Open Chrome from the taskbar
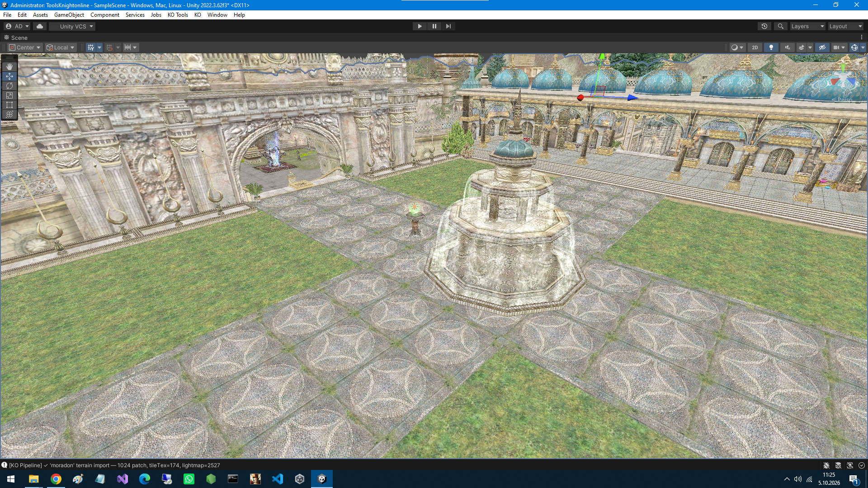The width and height of the screenshot is (868, 488). pyautogui.click(x=56, y=479)
